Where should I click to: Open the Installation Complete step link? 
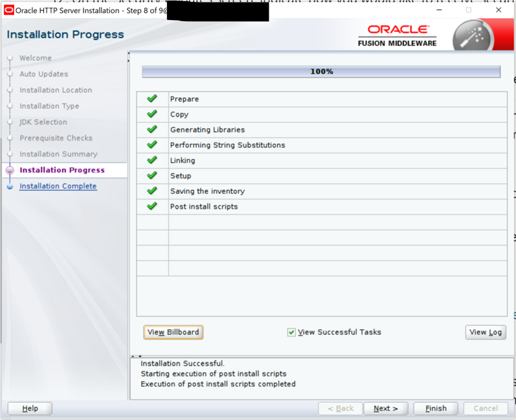point(58,186)
